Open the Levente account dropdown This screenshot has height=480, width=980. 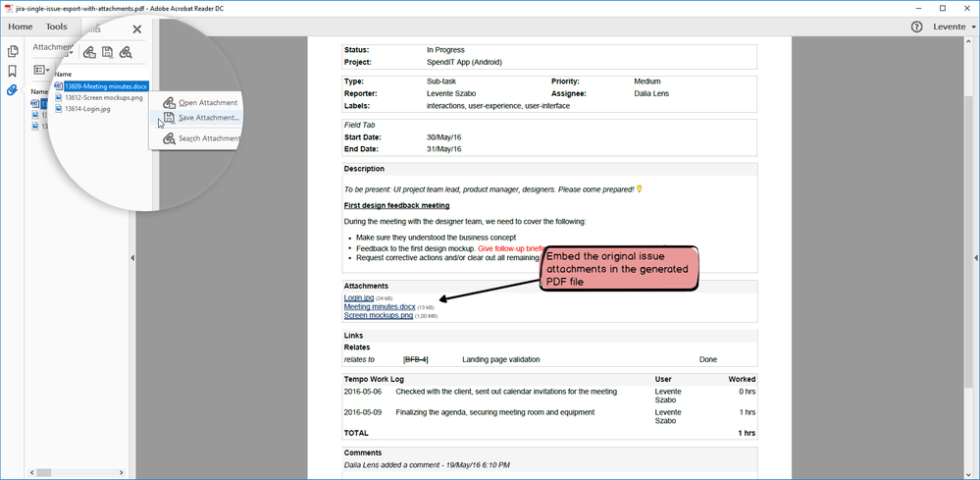tap(954, 27)
